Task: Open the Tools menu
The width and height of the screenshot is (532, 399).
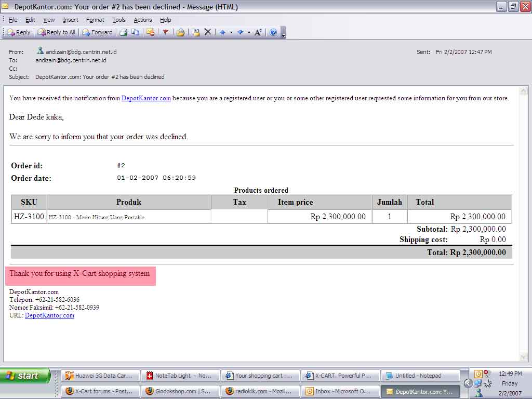Action: pos(119,20)
